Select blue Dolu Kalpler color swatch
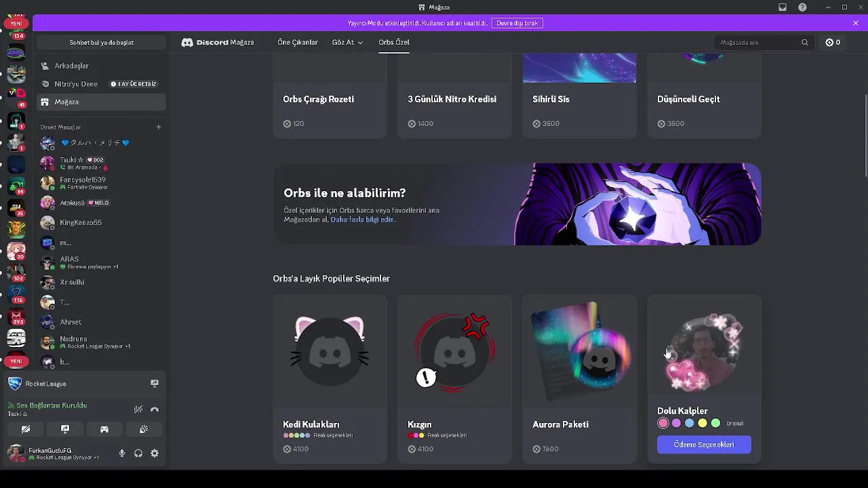The image size is (868, 488). 689,424
